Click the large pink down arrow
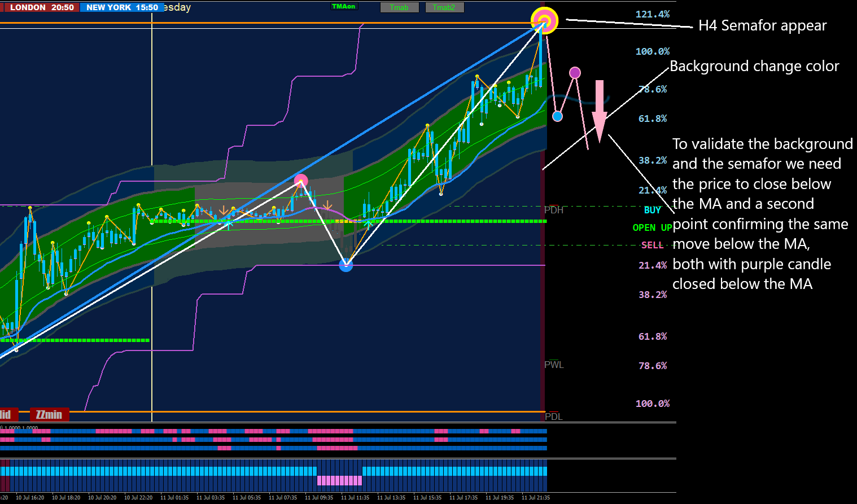This screenshot has width=857, height=504. 600,111
